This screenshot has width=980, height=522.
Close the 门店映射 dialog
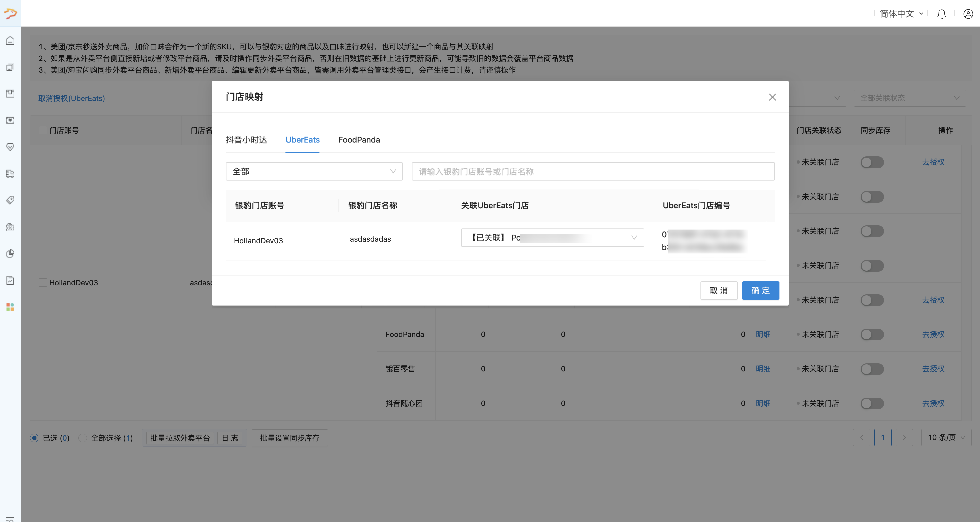click(772, 97)
